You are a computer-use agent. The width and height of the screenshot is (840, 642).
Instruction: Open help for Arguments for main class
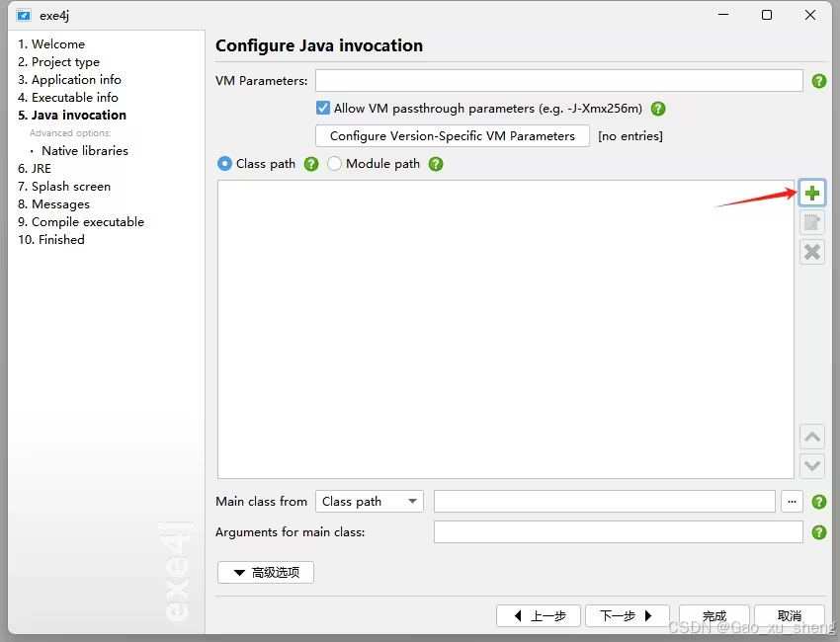(818, 532)
